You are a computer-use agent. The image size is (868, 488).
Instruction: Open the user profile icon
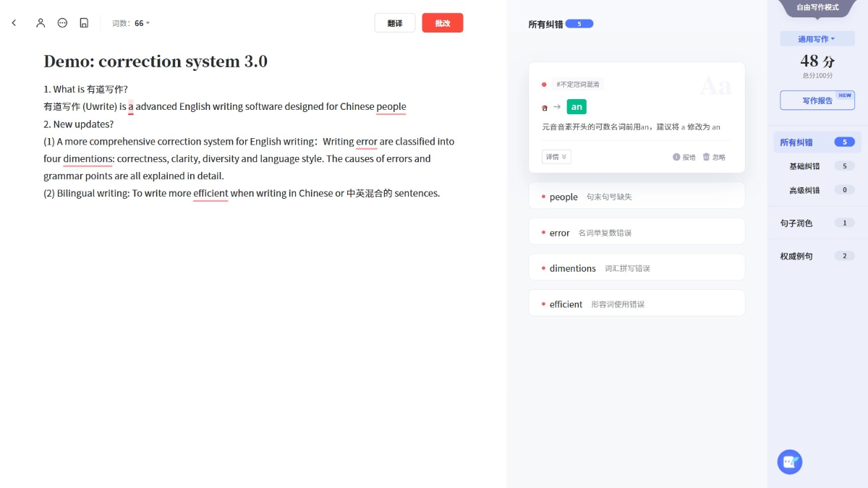41,23
